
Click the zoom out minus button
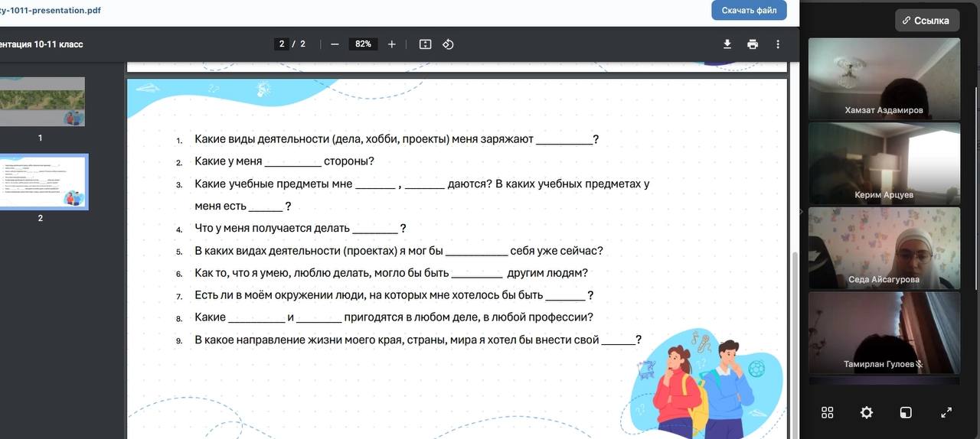tap(335, 44)
